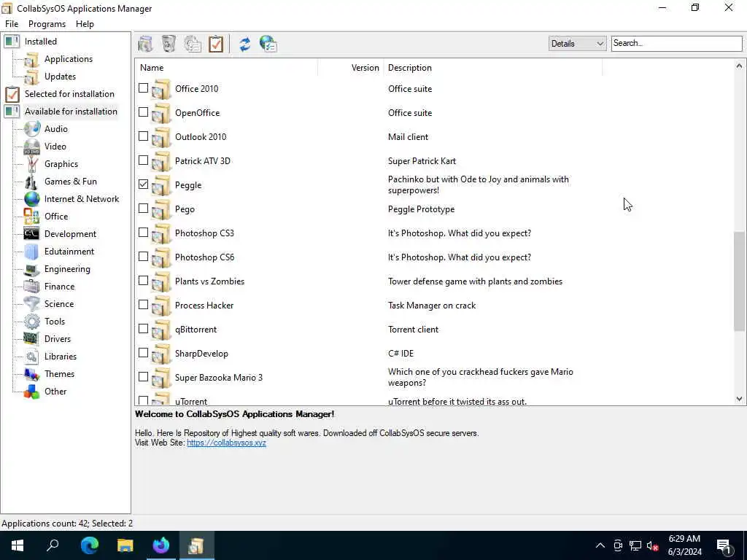The height and width of the screenshot is (560, 747).
Task: Click the list scrollbar up arrow
Action: [x=739, y=66]
